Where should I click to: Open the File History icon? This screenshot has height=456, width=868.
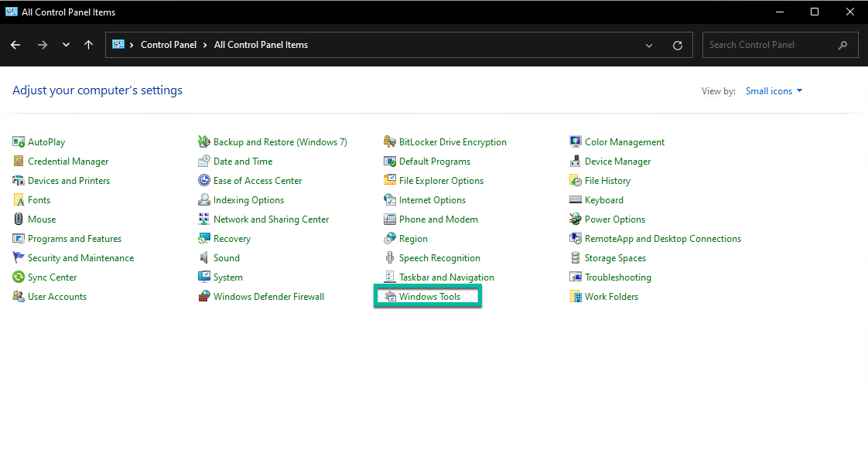[x=576, y=181]
